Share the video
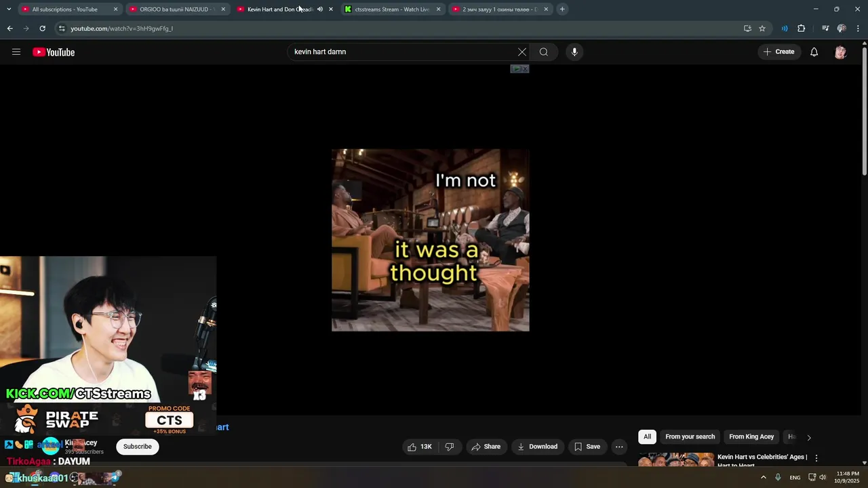 (486, 447)
